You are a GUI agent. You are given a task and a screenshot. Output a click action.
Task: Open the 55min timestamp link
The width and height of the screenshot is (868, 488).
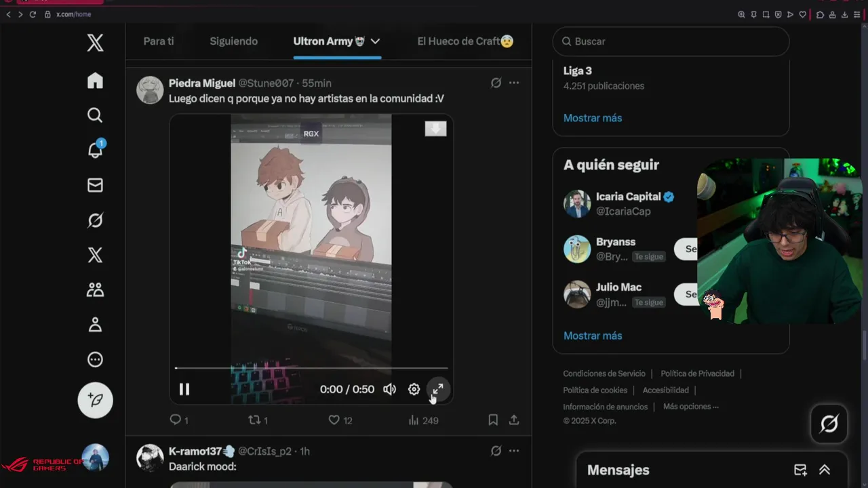point(317,83)
